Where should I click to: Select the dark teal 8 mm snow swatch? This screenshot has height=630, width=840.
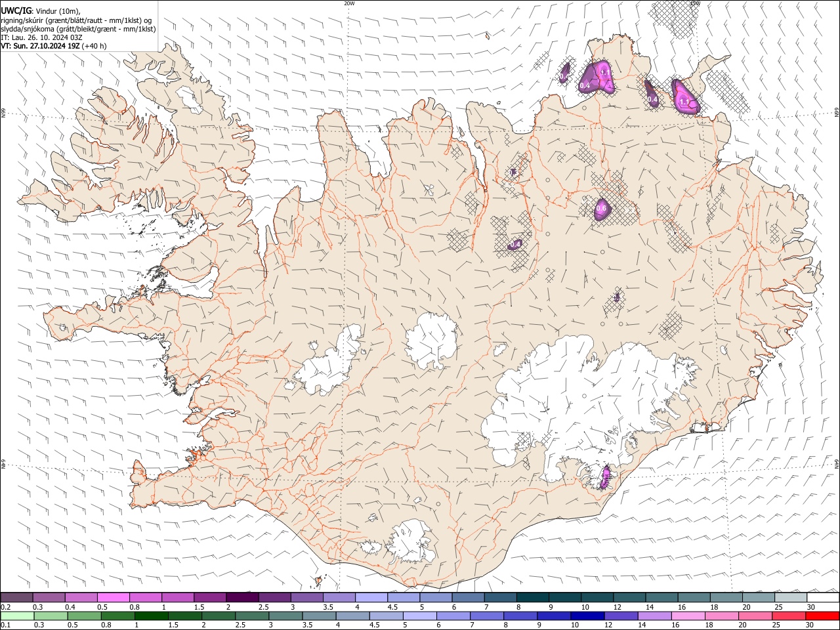coord(532,597)
